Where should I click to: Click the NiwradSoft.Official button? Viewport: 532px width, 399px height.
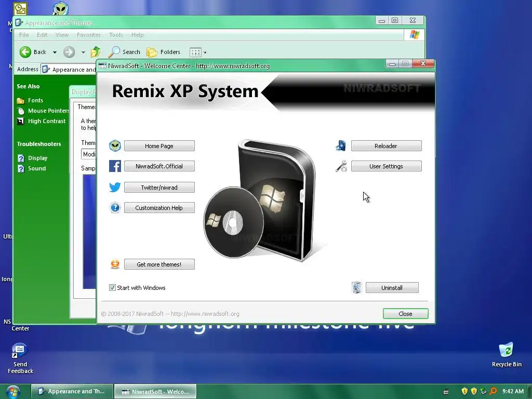point(159,166)
